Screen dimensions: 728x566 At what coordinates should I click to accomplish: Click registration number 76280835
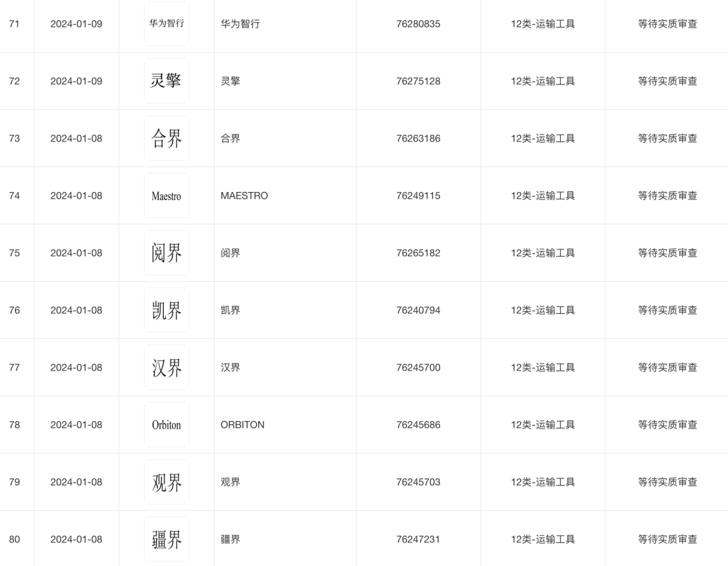coord(418,24)
